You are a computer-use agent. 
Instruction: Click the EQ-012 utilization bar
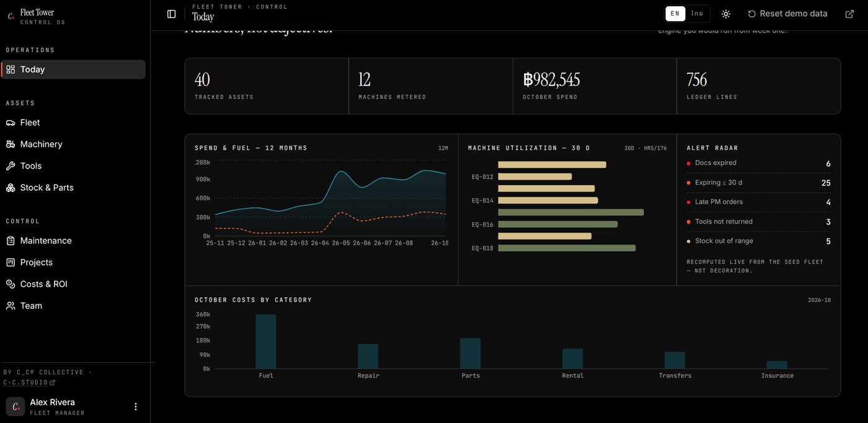[535, 177]
